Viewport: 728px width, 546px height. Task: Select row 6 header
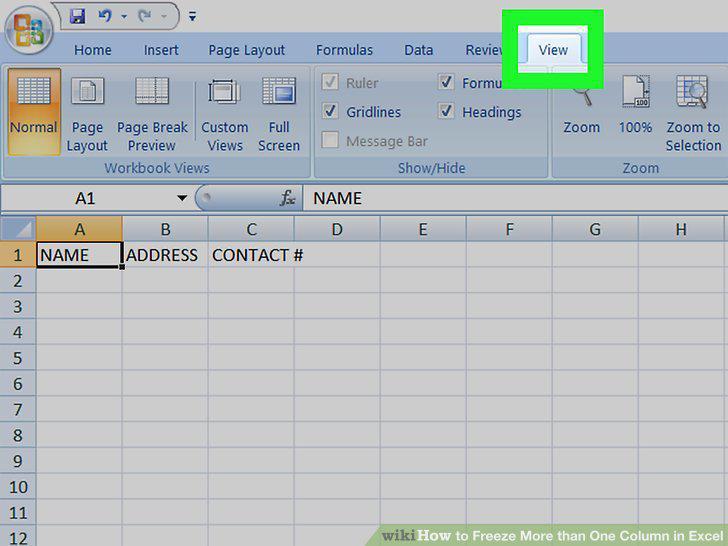pos(18,384)
